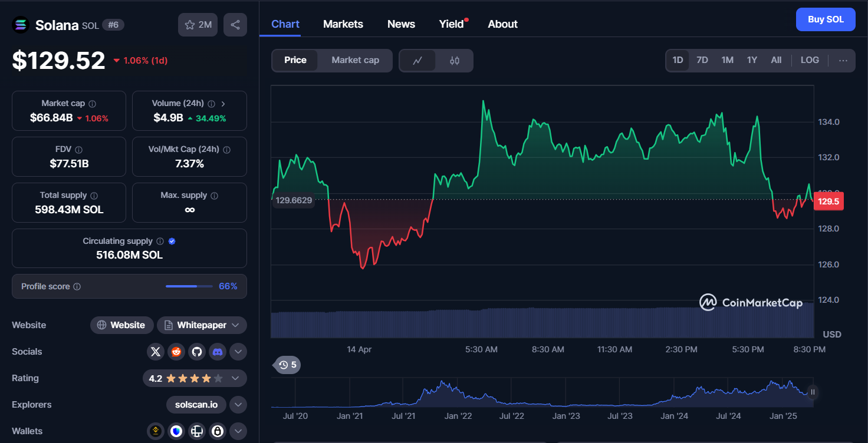Open Solana Discord social link
The image size is (868, 443).
click(218, 352)
